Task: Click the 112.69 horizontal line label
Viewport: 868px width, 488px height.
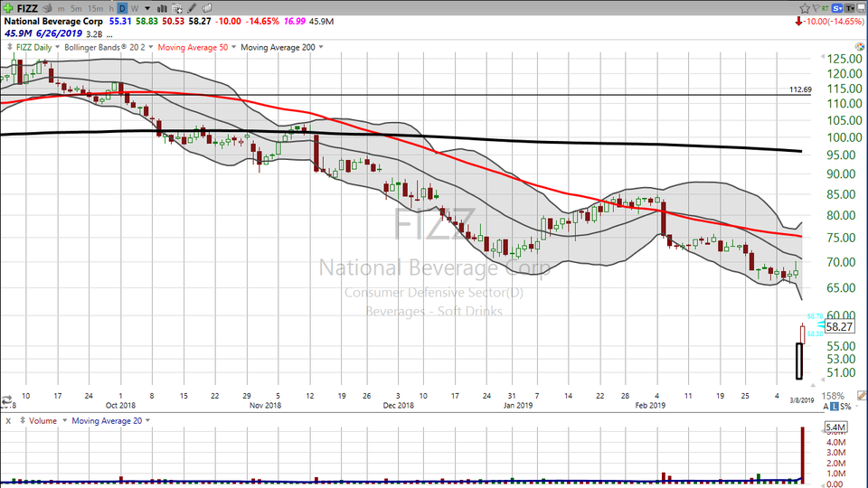Action: pos(800,89)
